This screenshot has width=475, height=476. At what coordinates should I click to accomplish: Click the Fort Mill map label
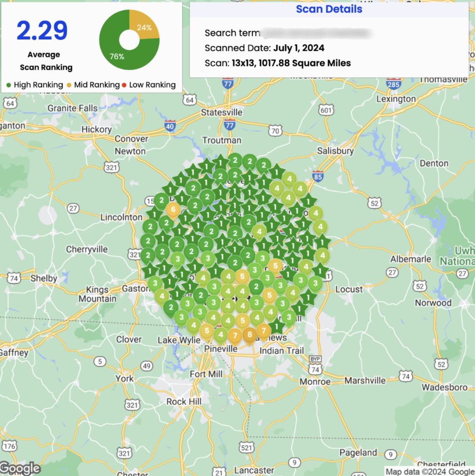206,374
